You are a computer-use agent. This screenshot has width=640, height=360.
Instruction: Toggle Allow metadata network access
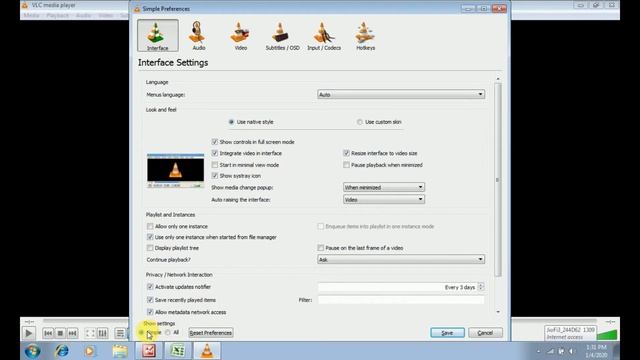pos(186,312)
